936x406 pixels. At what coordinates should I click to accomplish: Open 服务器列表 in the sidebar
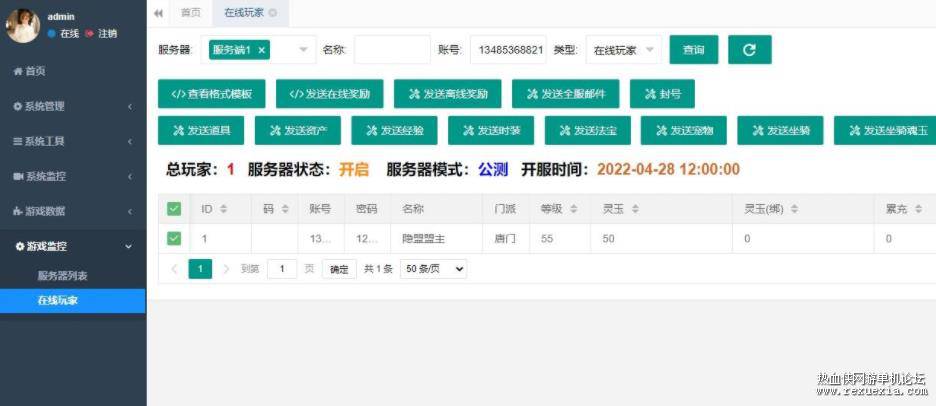tap(63, 276)
